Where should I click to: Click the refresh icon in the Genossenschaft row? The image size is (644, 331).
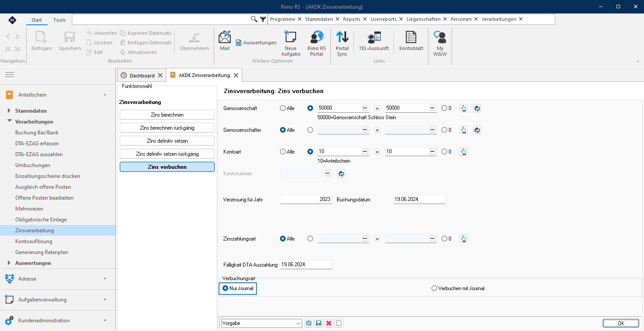[x=477, y=108]
